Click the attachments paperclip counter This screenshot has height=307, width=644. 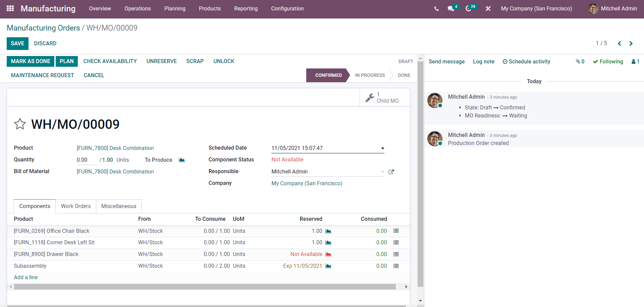point(580,62)
